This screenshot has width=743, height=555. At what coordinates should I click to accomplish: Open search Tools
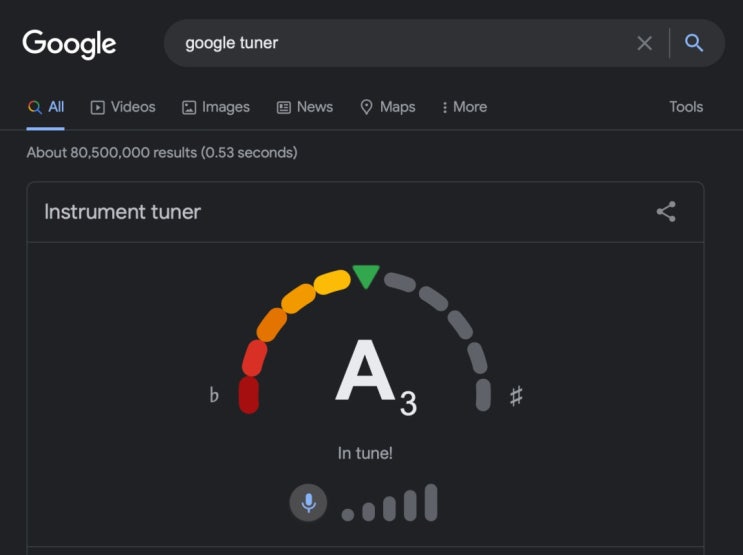coord(686,107)
